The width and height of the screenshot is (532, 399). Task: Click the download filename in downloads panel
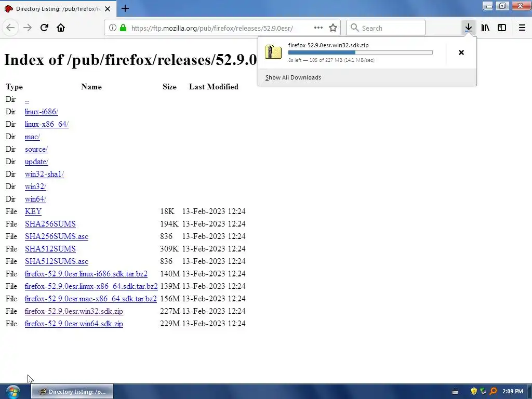tap(328, 45)
